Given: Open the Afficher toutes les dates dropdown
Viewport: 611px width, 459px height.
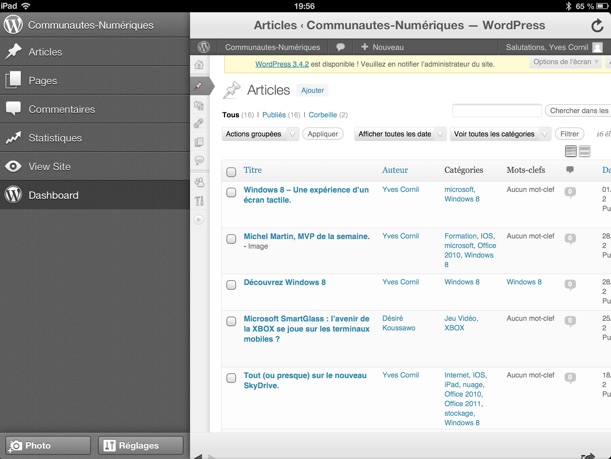Looking at the screenshot, I should (x=400, y=134).
